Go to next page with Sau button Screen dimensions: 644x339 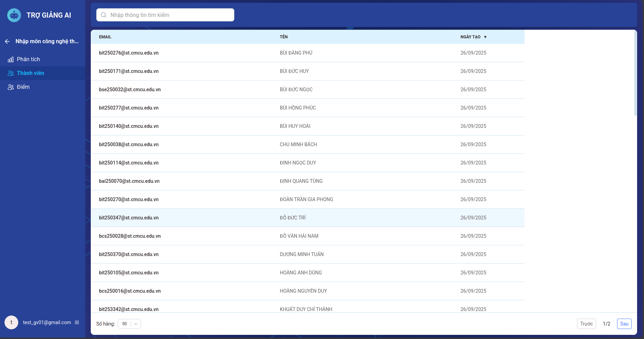pyautogui.click(x=624, y=324)
